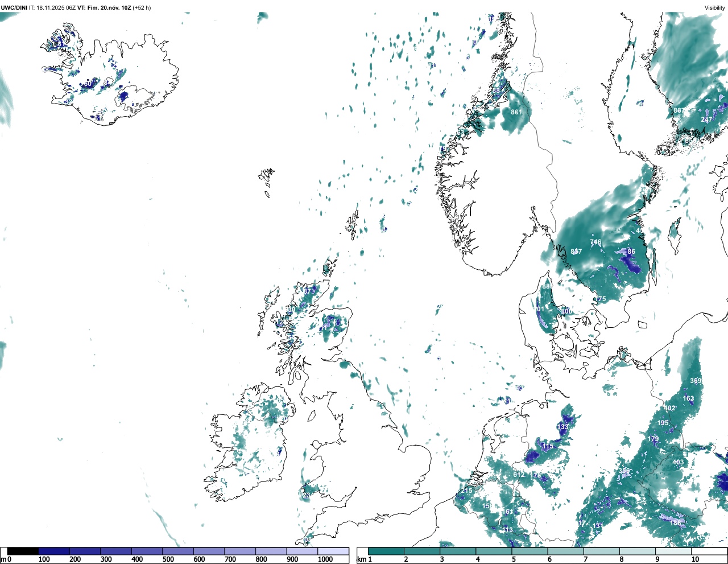Click the "179" value on the map
Screen dimensions: 728x564
[x=653, y=439]
